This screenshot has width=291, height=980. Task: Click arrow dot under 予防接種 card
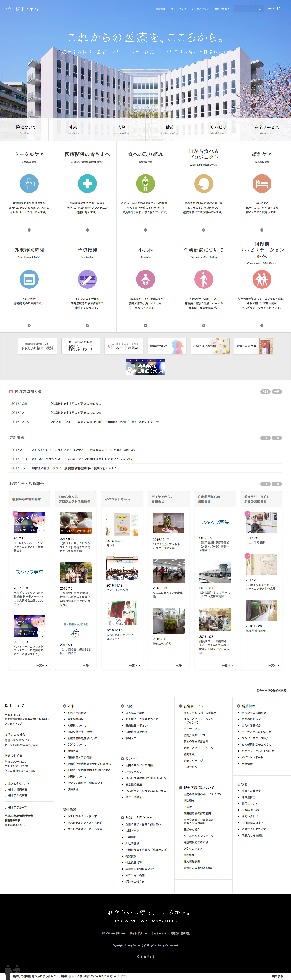tap(87, 325)
